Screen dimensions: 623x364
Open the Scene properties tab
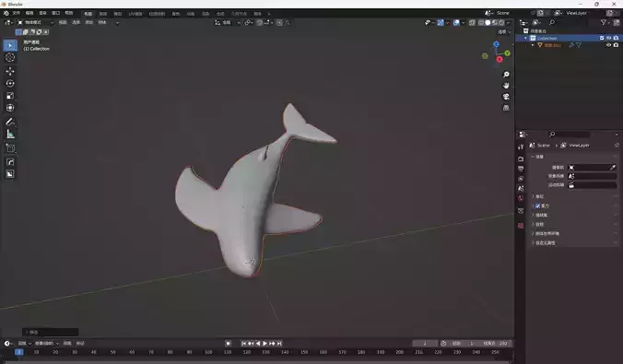click(521, 188)
